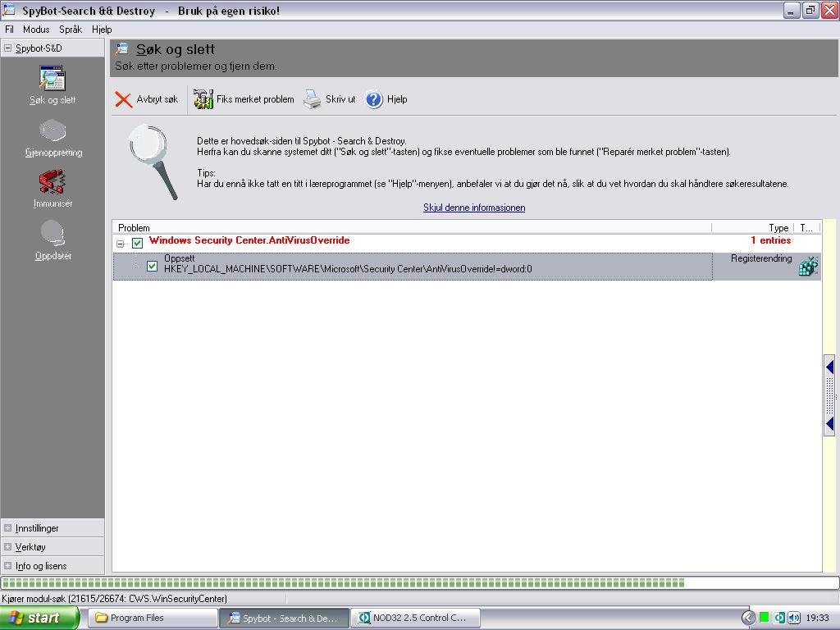The image size is (840, 630).
Task: Click the volume icon in system tray
Action: click(x=794, y=618)
